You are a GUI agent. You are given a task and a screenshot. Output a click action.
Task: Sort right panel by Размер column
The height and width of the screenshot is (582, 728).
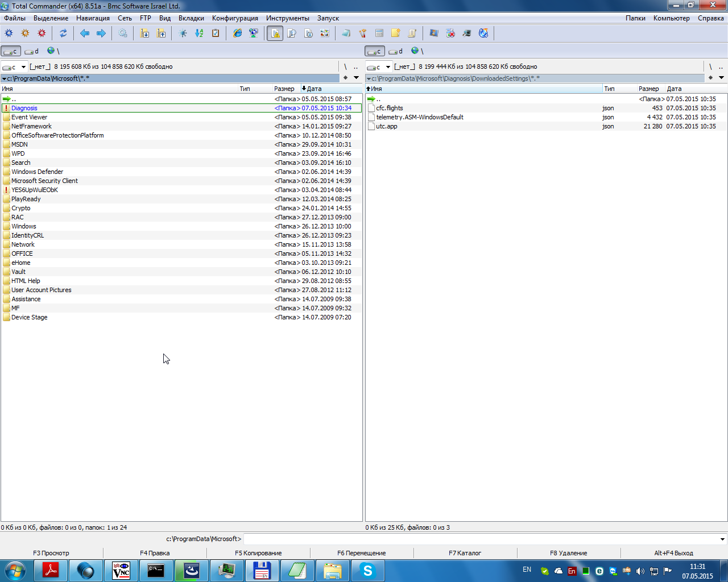[651, 89]
